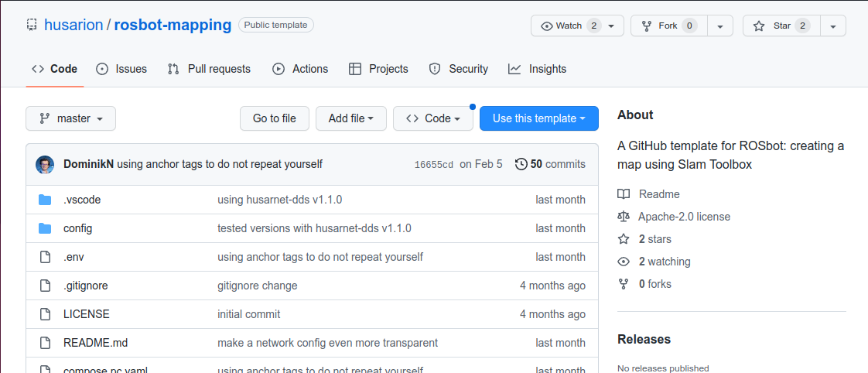Open the Security tab
Viewport: 868px width, 373px height.
point(458,69)
